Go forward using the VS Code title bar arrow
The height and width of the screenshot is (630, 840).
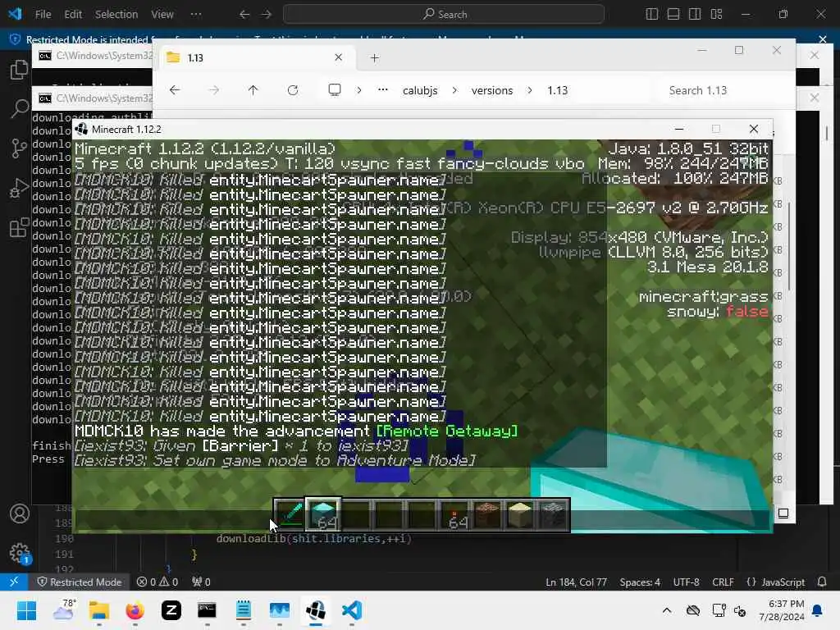pyautogui.click(x=267, y=15)
